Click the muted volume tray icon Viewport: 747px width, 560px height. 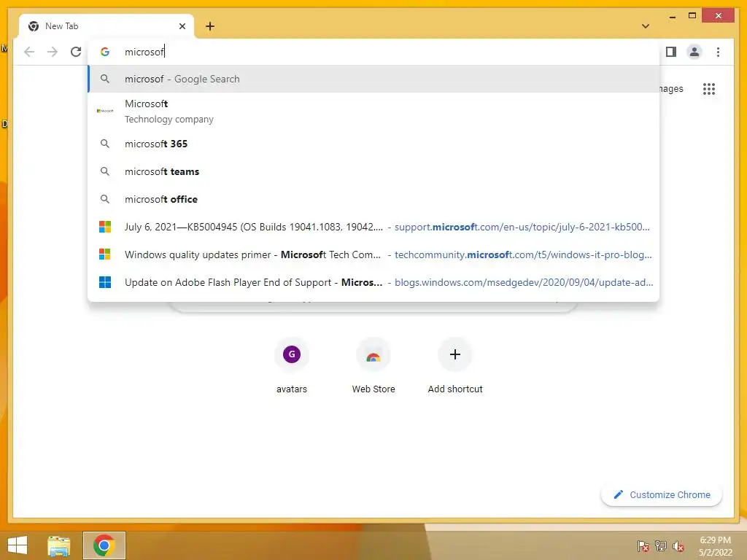pos(678,546)
